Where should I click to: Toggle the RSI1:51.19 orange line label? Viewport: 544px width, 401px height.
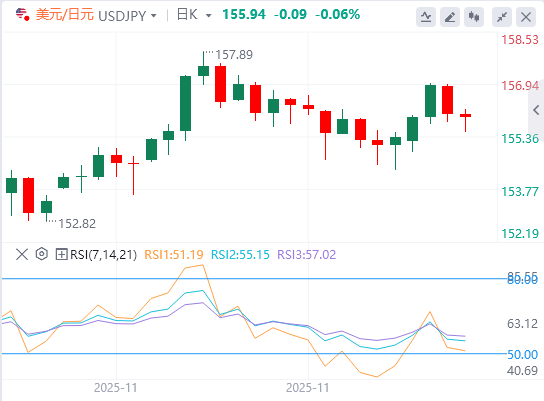coord(173,255)
